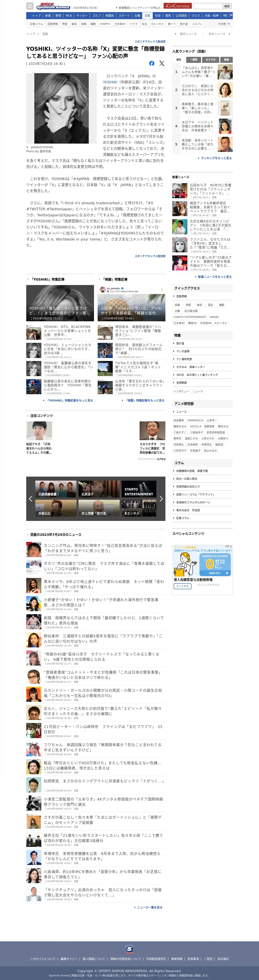Go to previous carousel slide
Screen dimensions: 259x980
pos(30,498)
